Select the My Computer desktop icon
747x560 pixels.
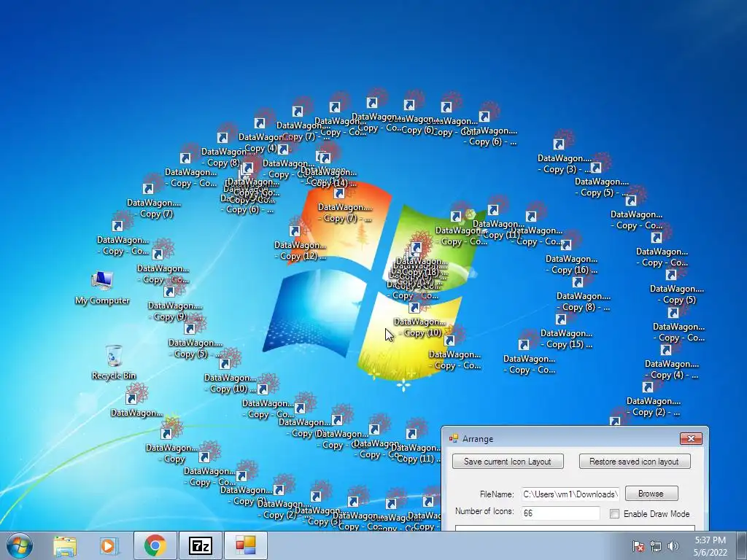click(x=102, y=287)
